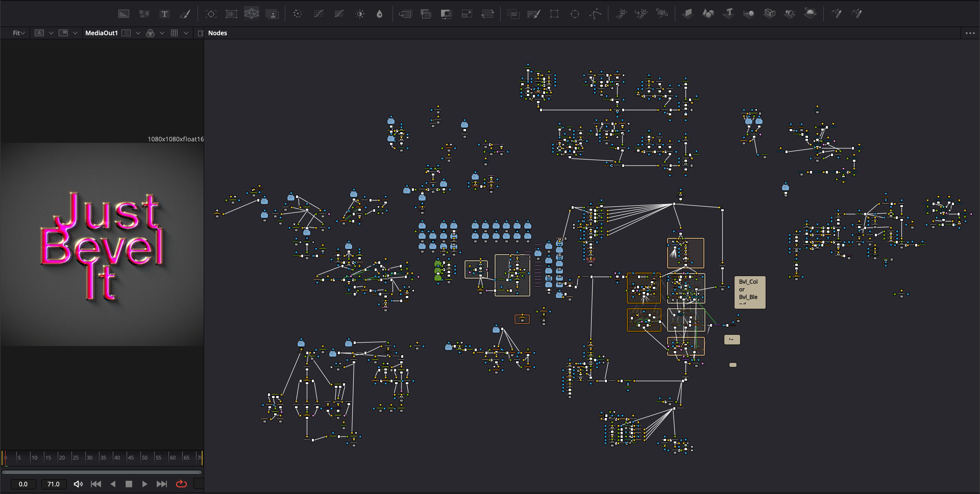Add a Color Curves grid node
980x494 pixels.
[318, 14]
